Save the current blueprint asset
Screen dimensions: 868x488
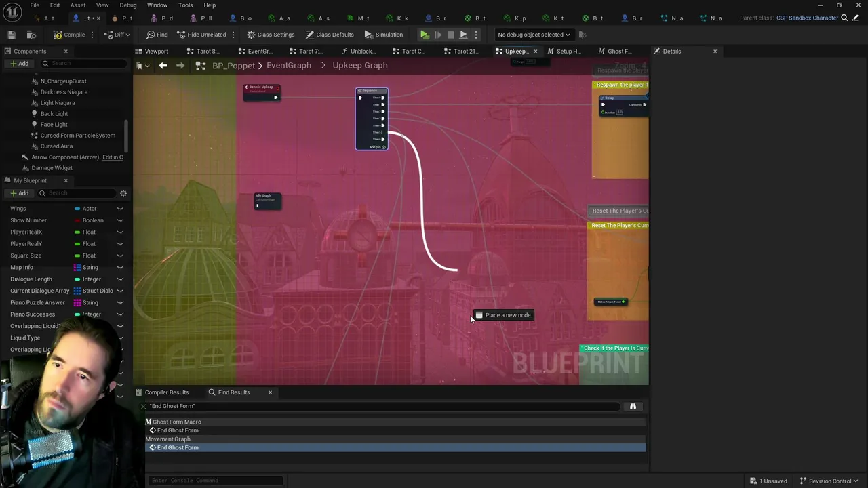click(x=12, y=35)
